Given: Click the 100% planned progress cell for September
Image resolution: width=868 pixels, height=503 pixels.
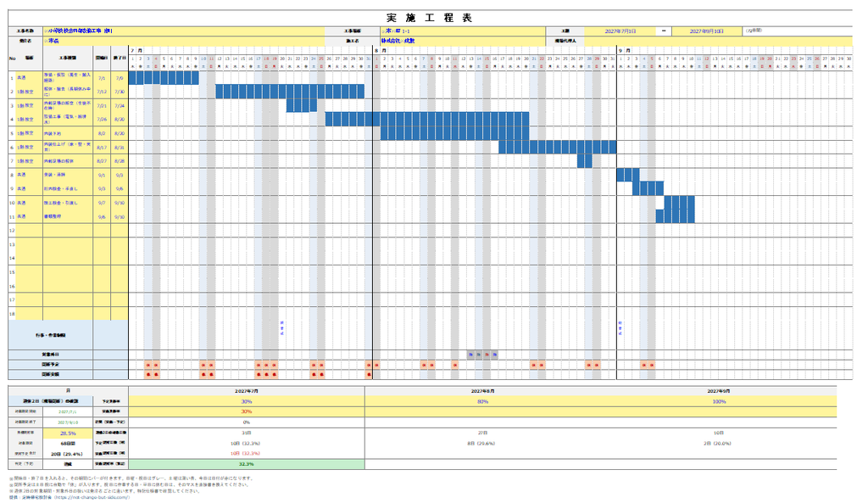Looking at the screenshot, I should coord(719,401).
